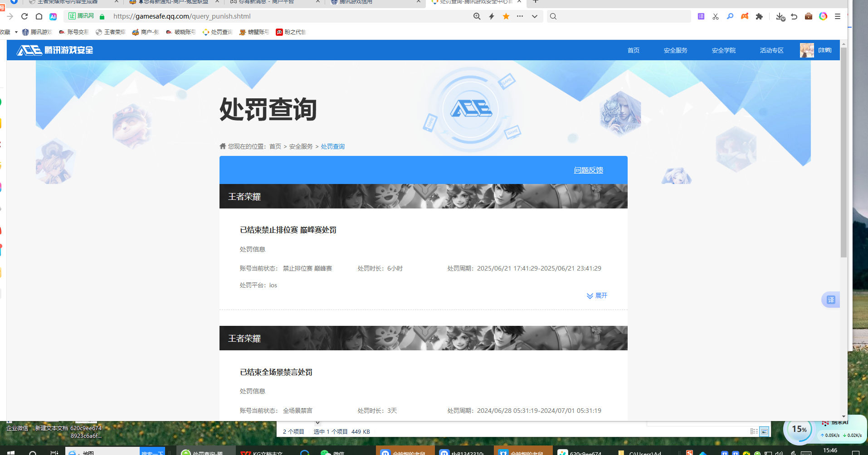868x455 pixels.
Task: Open the 螃蟹账号 bookmark
Action: point(254,32)
